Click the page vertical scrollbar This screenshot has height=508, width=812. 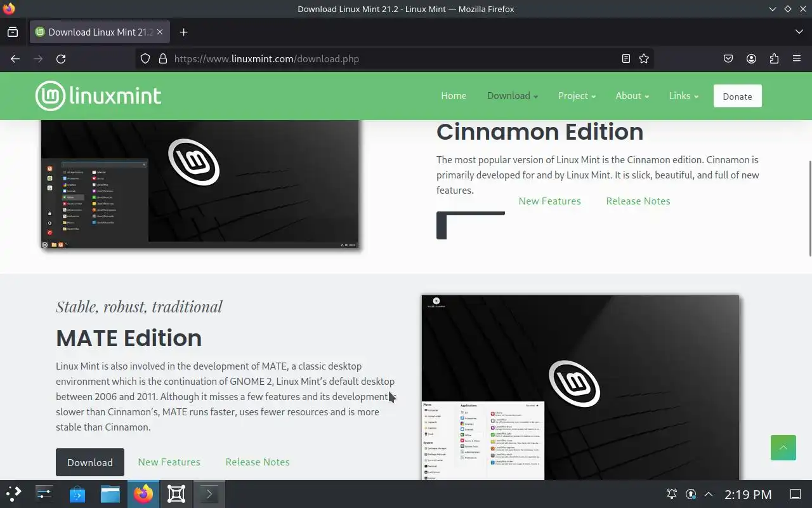(809, 208)
